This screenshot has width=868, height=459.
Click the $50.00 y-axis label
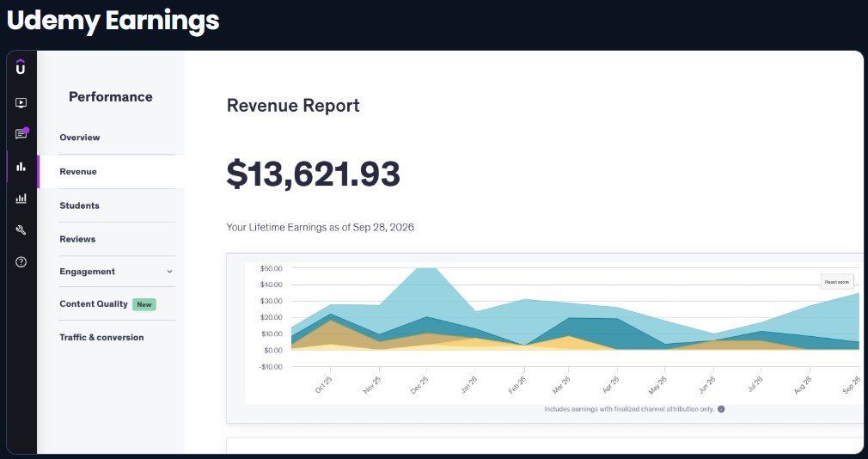[271, 268]
